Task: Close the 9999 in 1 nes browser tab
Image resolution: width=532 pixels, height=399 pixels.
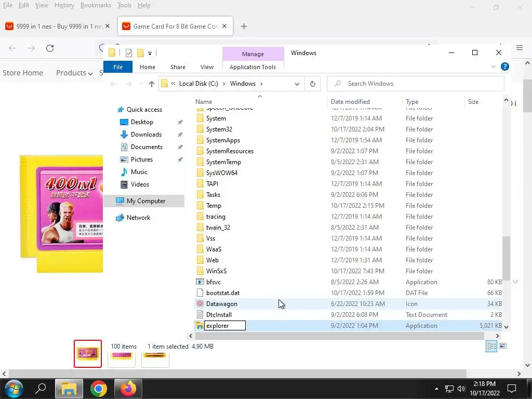Action: pyautogui.click(x=108, y=26)
